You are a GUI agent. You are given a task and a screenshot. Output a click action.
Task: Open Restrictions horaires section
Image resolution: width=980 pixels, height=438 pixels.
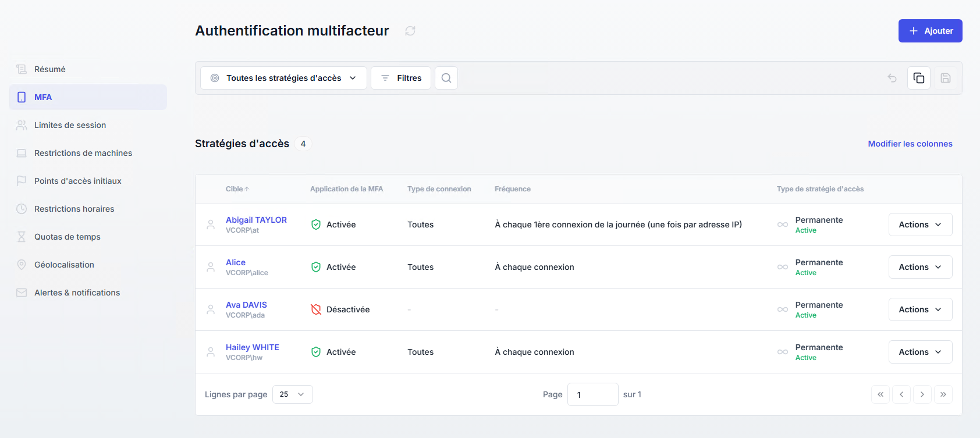pyautogui.click(x=88, y=209)
